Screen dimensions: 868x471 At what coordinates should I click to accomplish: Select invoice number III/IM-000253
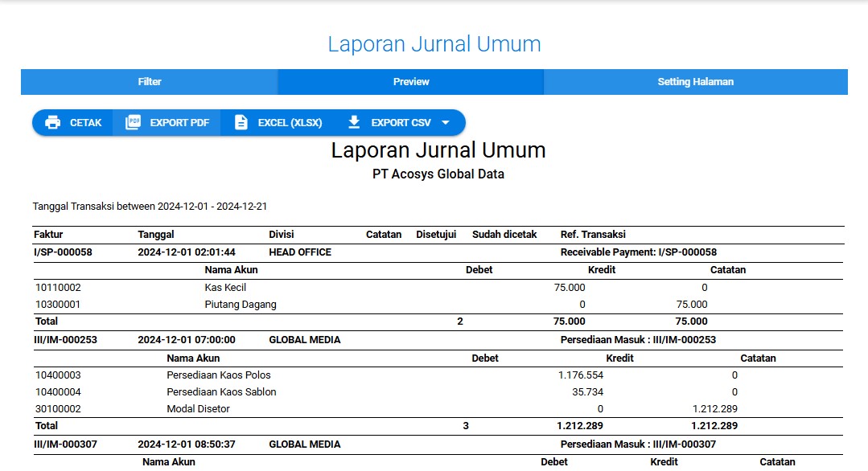(65, 340)
